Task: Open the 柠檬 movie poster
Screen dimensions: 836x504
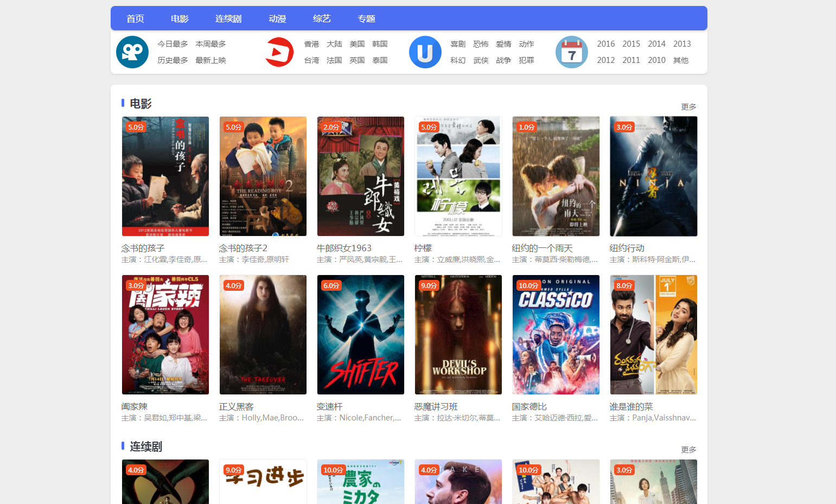Action: click(458, 176)
